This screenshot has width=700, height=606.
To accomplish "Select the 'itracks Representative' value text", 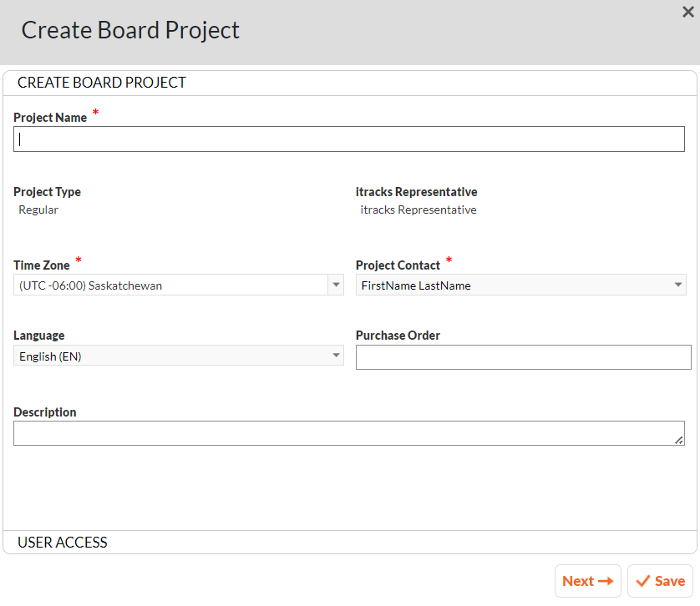I will point(418,210).
